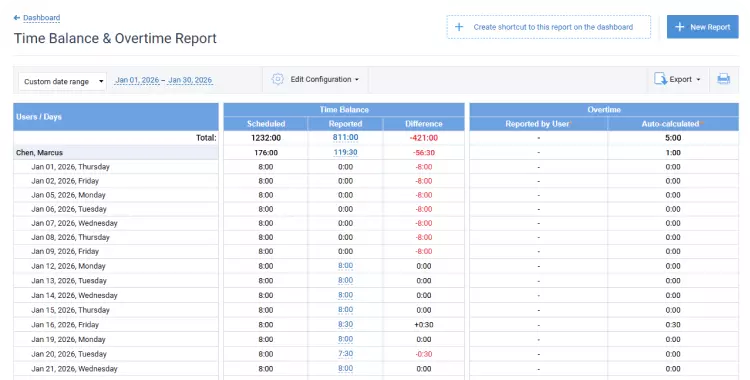Click 0:30 auto-calculated overtime Jan 16
Image resolution: width=750 pixels, height=380 pixels.
673,325
